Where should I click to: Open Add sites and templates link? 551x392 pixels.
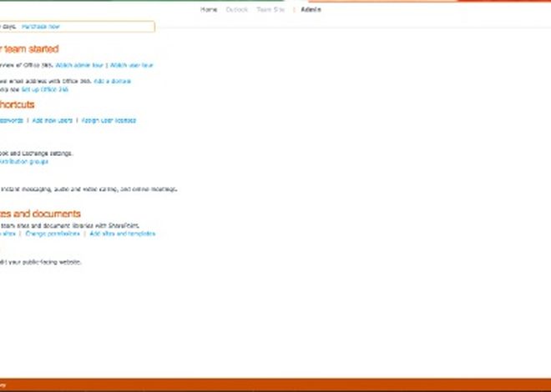pyautogui.click(x=122, y=234)
